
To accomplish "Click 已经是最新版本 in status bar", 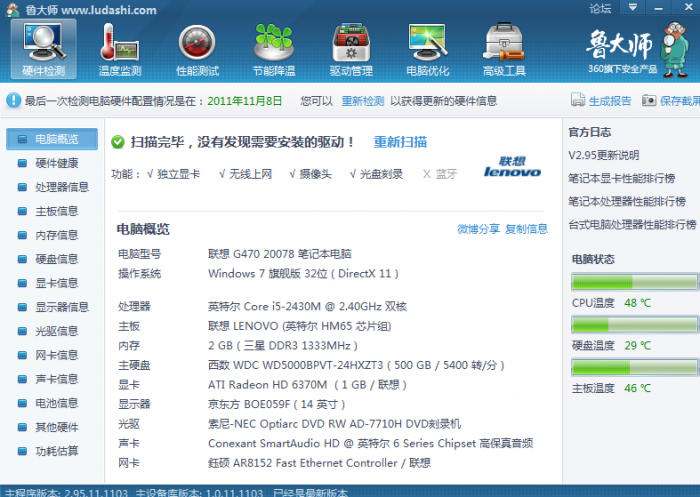I will 310,493.
